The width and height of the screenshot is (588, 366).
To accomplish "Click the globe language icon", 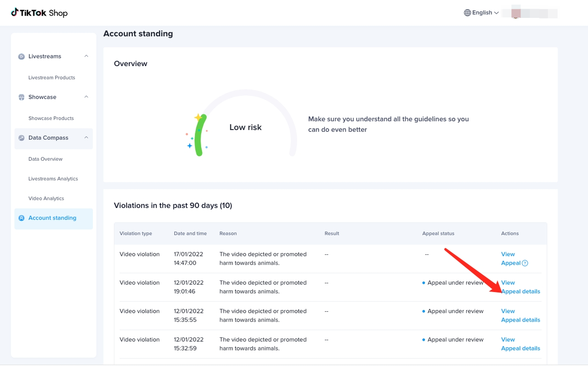I will coord(467,13).
